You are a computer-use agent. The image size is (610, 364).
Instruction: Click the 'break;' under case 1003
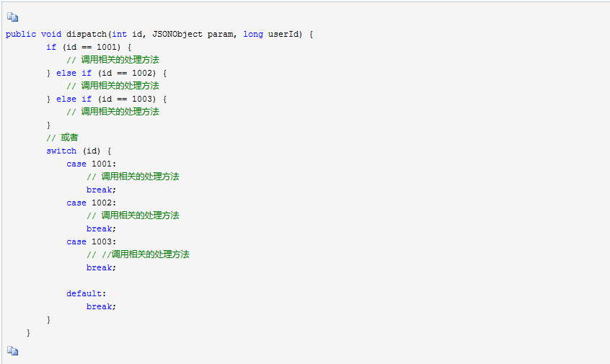[x=101, y=267]
